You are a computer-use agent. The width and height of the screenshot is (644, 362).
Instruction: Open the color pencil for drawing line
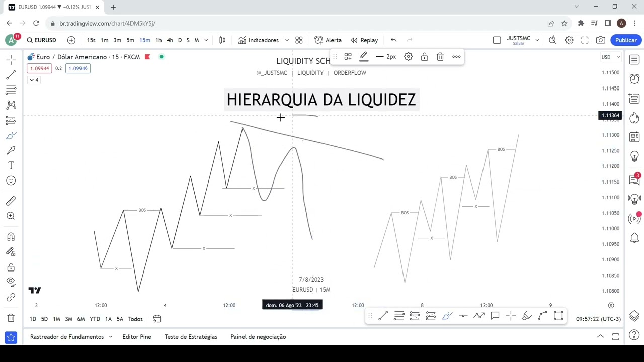pyautogui.click(x=364, y=57)
